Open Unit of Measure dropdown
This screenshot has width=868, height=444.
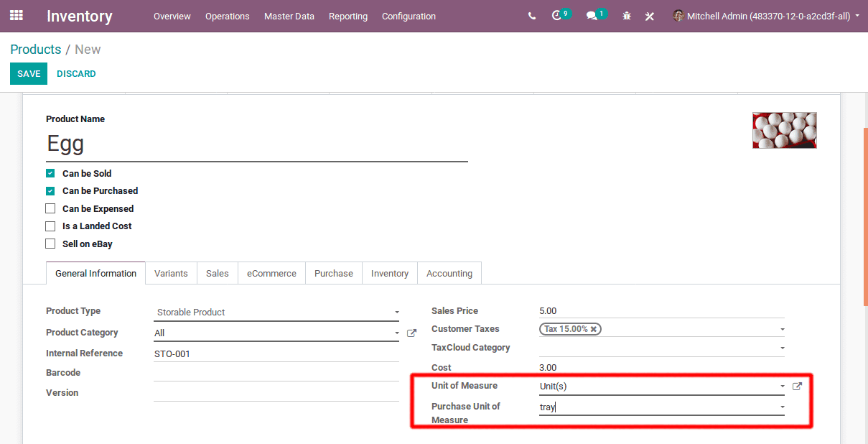coord(782,387)
